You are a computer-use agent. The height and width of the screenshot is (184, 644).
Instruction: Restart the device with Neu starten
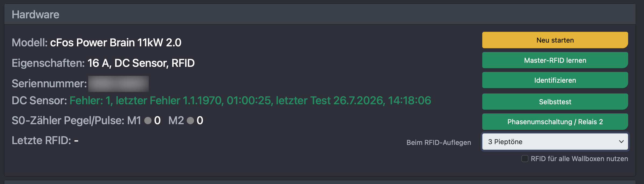pyautogui.click(x=555, y=40)
